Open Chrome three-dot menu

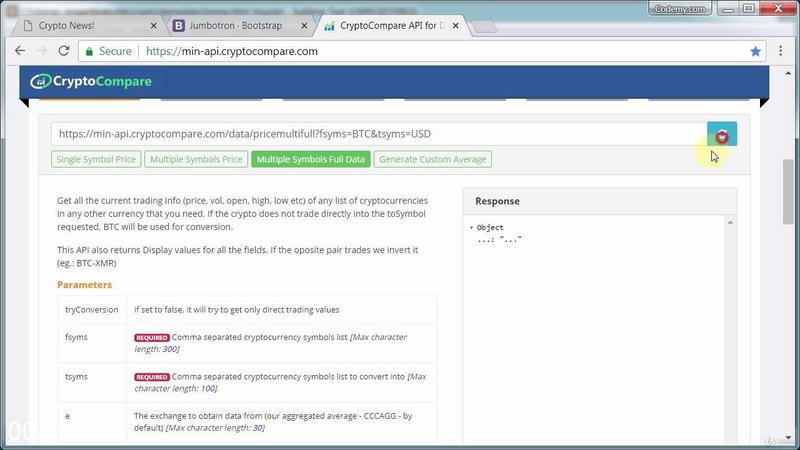(x=780, y=51)
